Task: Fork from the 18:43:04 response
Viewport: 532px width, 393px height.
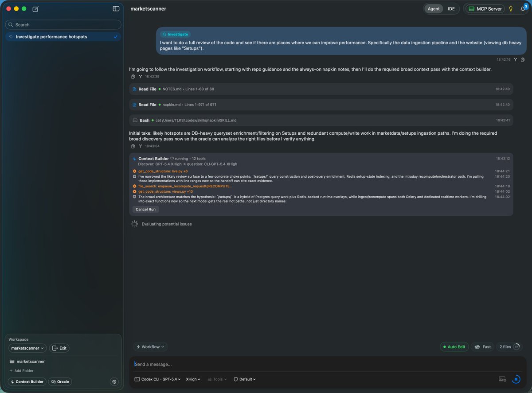Action: click(x=140, y=146)
